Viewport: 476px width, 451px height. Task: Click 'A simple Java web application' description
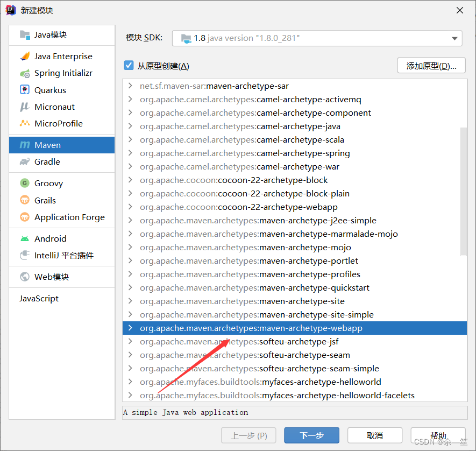coord(186,412)
